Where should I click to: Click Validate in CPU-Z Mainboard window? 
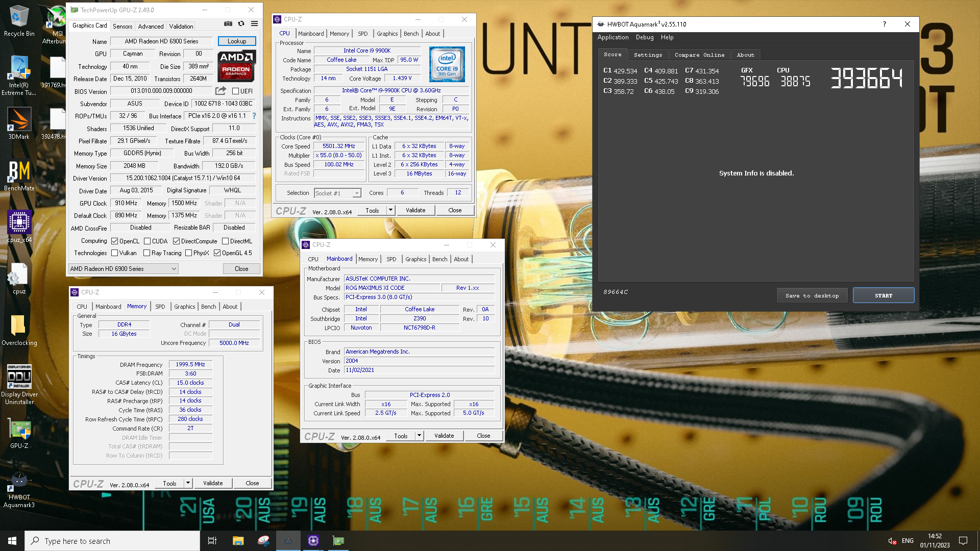click(444, 436)
